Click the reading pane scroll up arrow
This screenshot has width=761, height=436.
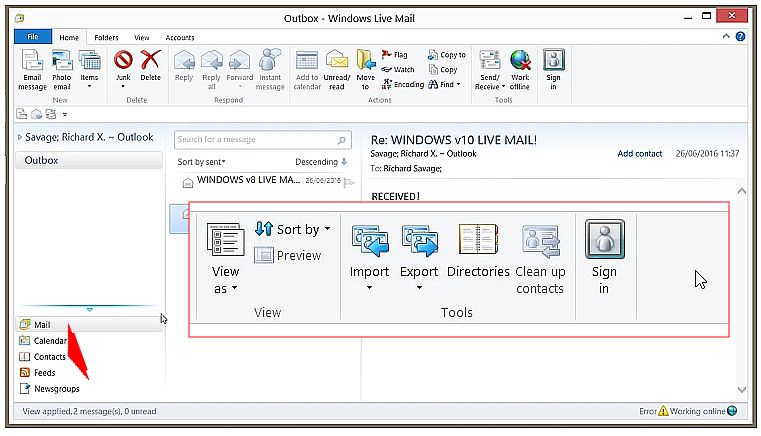(742, 191)
